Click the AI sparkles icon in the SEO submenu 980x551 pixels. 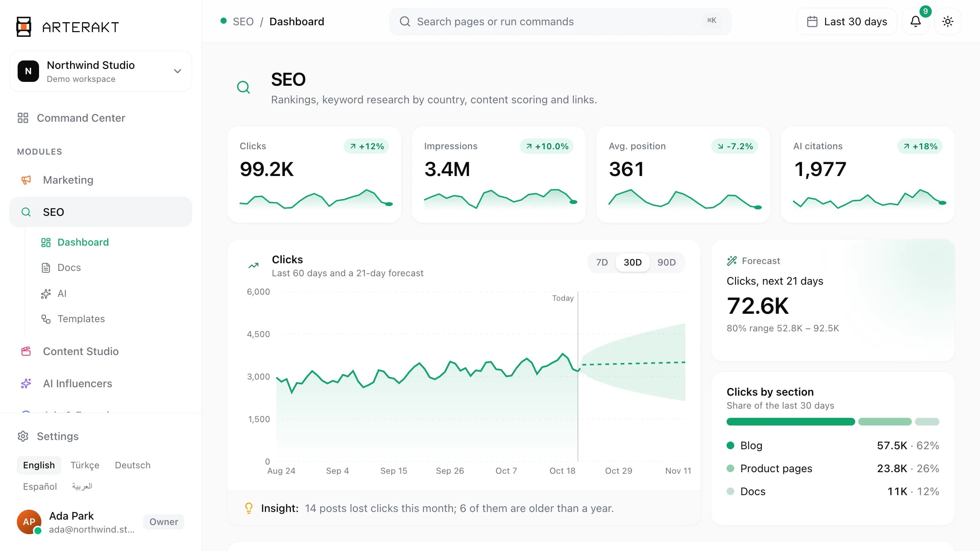[46, 293]
